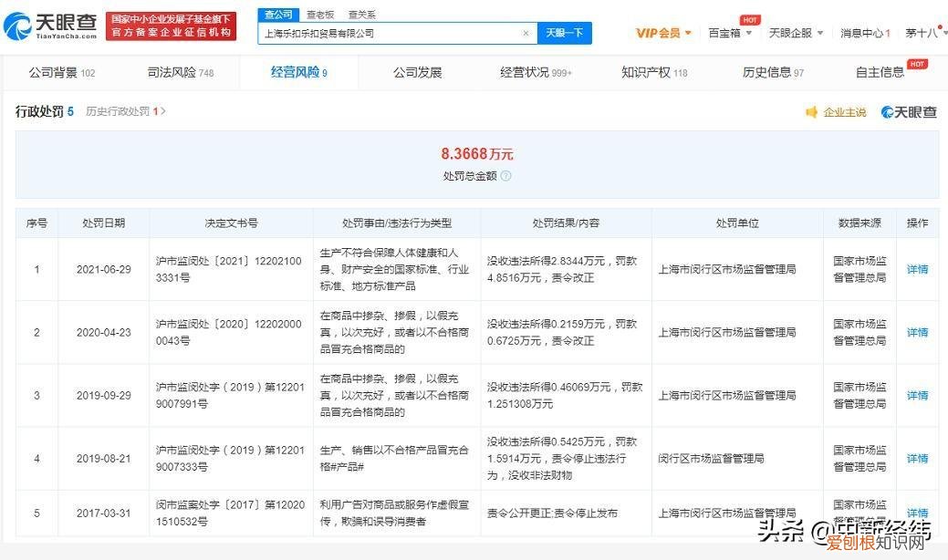Click the 处罚单位 column header
948x560 pixels.
[737, 223]
